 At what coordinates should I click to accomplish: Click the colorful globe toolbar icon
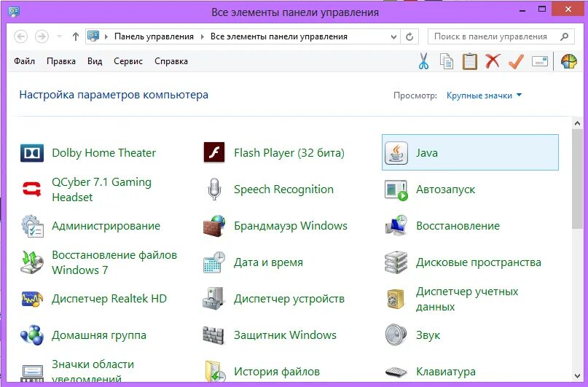569,61
